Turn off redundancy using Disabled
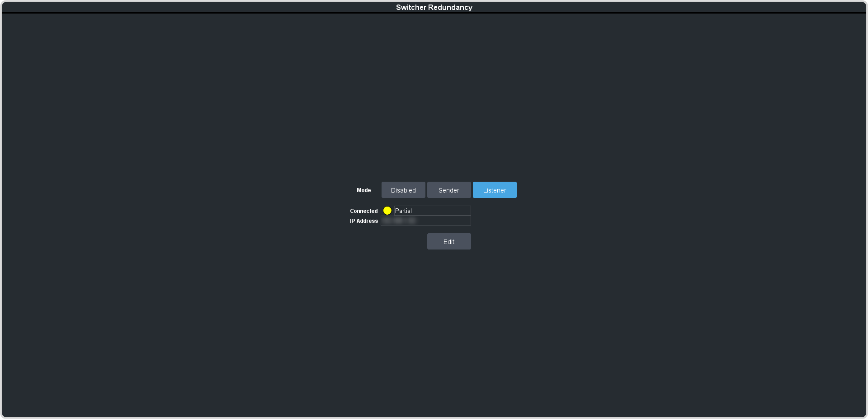 click(403, 190)
